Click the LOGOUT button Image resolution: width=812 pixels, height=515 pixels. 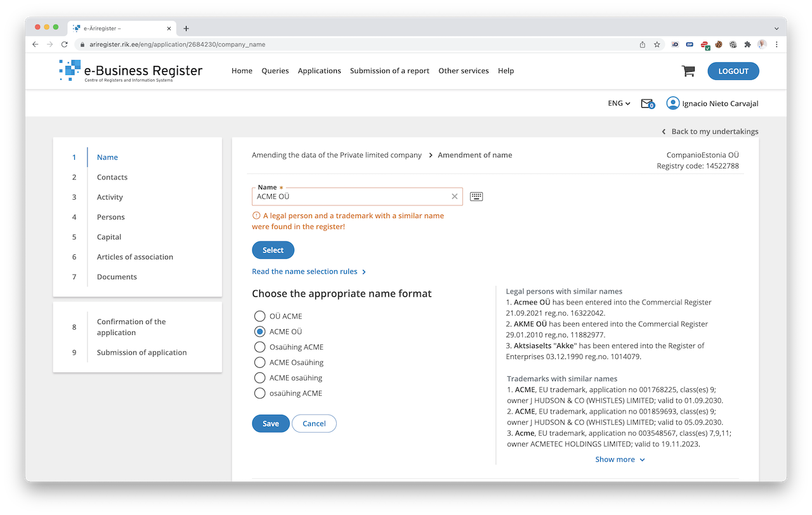[733, 71]
